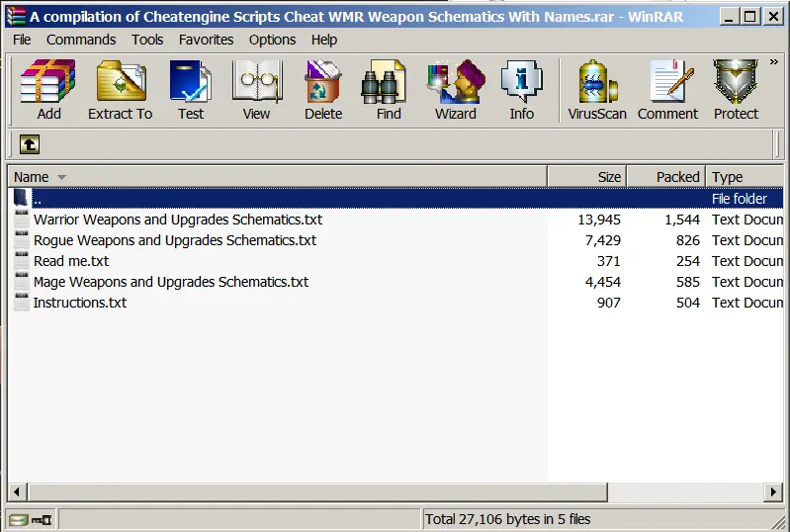Click the status text 'Total 27,106 bytes in 5 files'
790x532 pixels.
(x=507, y=519)
